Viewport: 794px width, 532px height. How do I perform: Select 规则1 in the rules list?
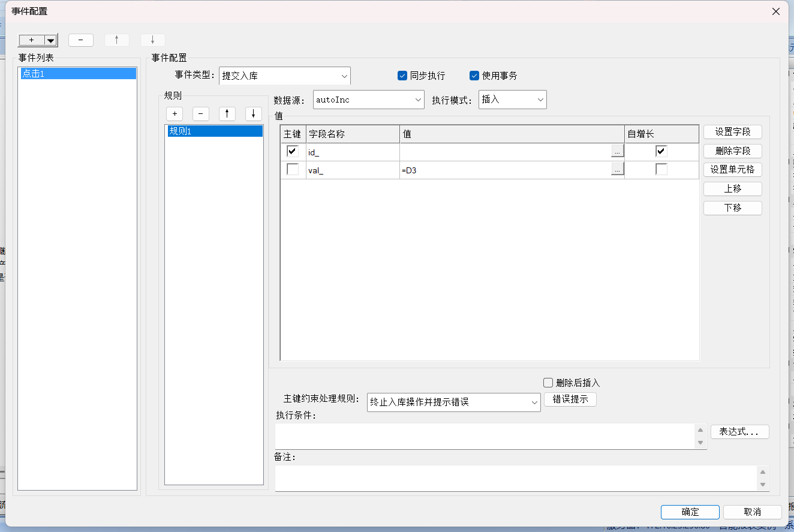215,131
